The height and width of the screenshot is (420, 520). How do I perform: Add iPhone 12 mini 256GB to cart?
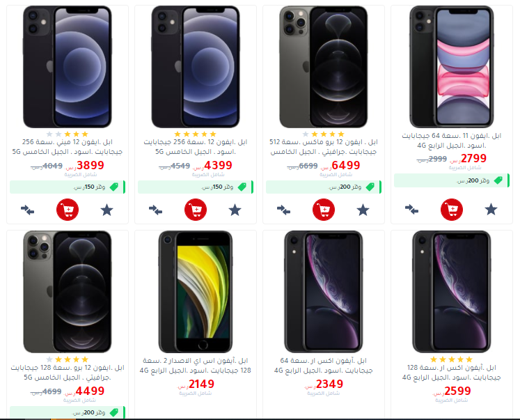click(x=68, y=210)
